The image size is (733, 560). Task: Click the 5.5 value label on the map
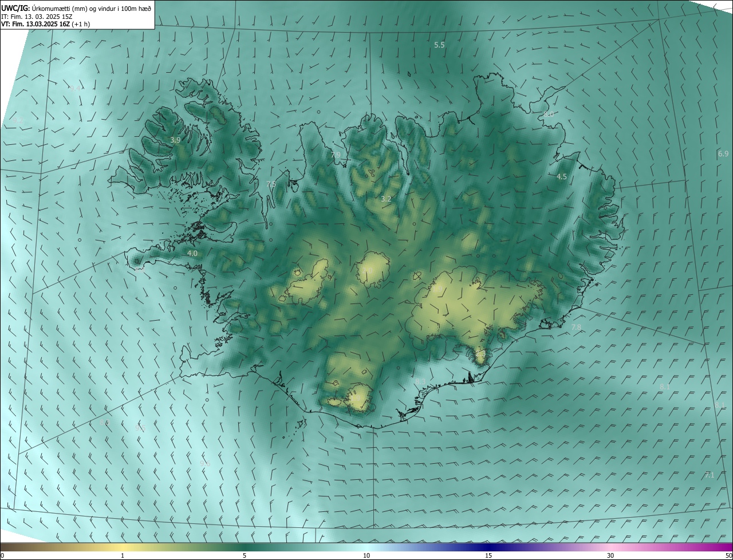coord(439,45)
